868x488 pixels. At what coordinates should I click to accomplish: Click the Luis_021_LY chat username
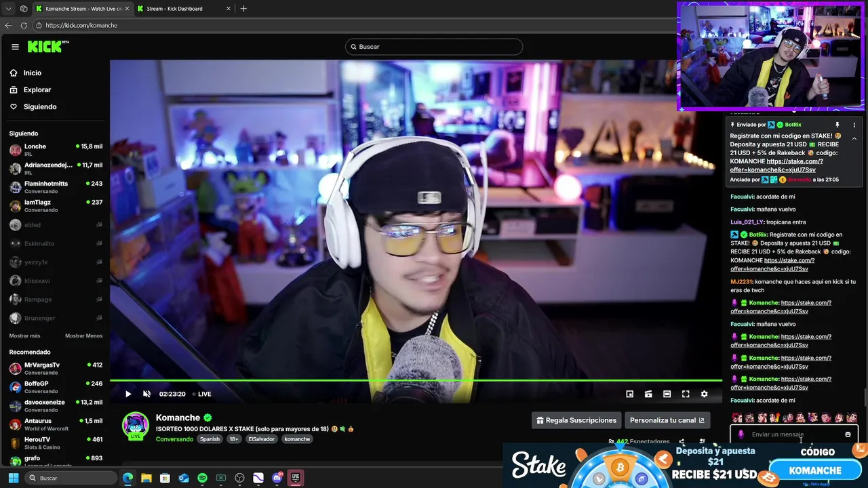[747, 222]
